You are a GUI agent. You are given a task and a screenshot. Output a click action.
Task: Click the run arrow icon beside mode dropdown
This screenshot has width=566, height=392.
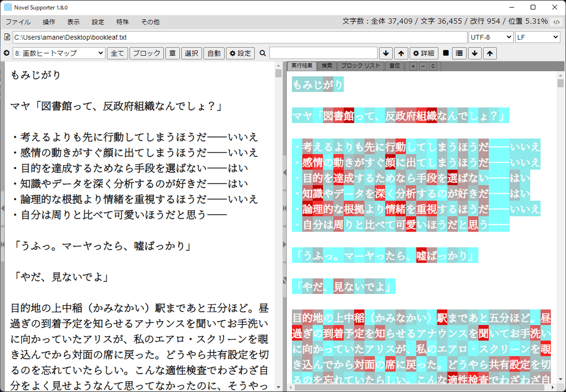(7, 53)
